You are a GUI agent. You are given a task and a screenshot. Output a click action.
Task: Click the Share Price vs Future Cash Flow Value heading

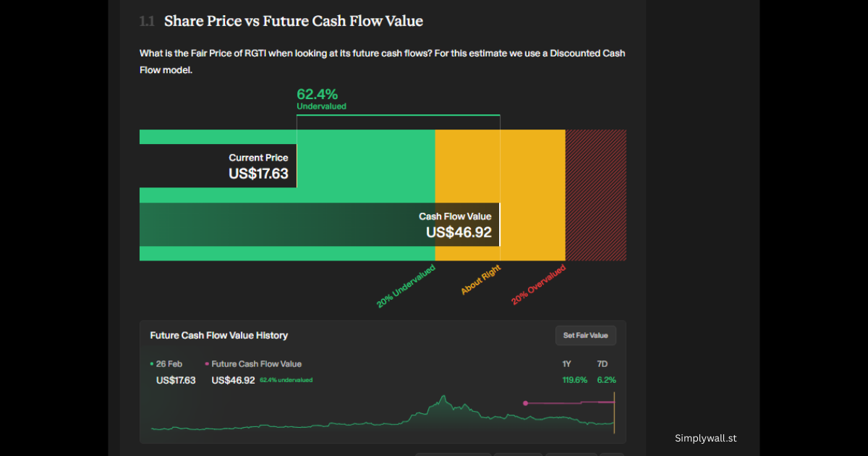[293, 21]
